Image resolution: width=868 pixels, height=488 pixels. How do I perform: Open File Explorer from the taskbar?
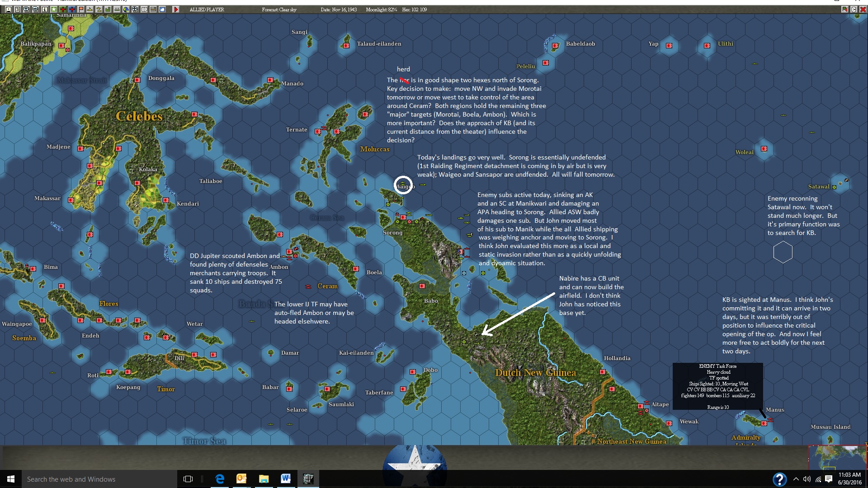click(x=264, y=479)
